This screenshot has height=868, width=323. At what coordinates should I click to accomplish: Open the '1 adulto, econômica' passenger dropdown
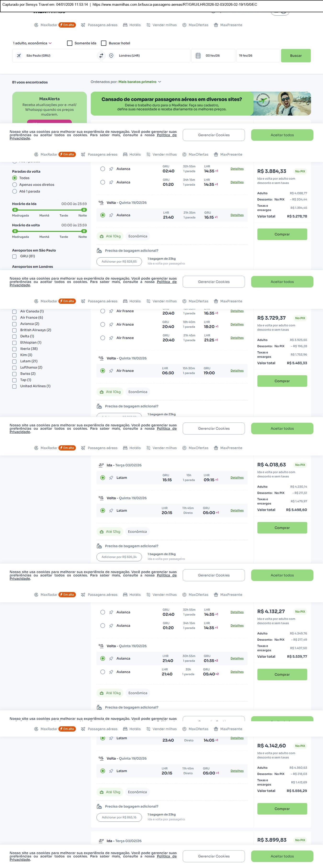click(32, 43)
